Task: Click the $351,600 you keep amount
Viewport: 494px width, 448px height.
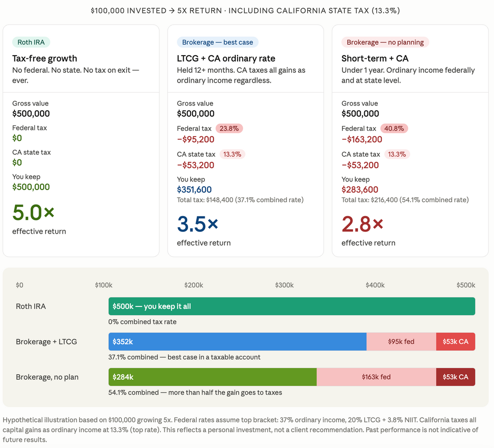Action: pos(194,190)
